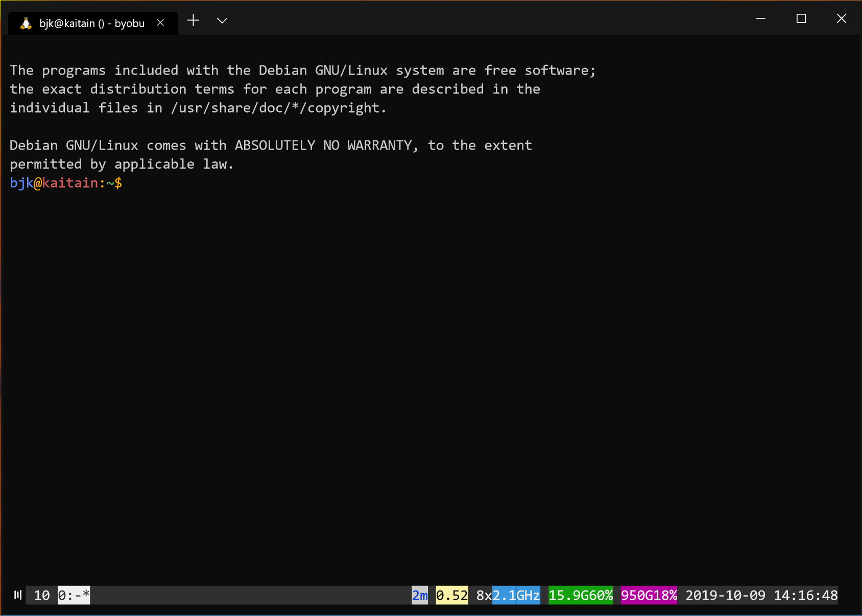The image size is (862, 616).
Task: Click the green 15.9G60% memory indicator
Action: (x=580, y=596)
